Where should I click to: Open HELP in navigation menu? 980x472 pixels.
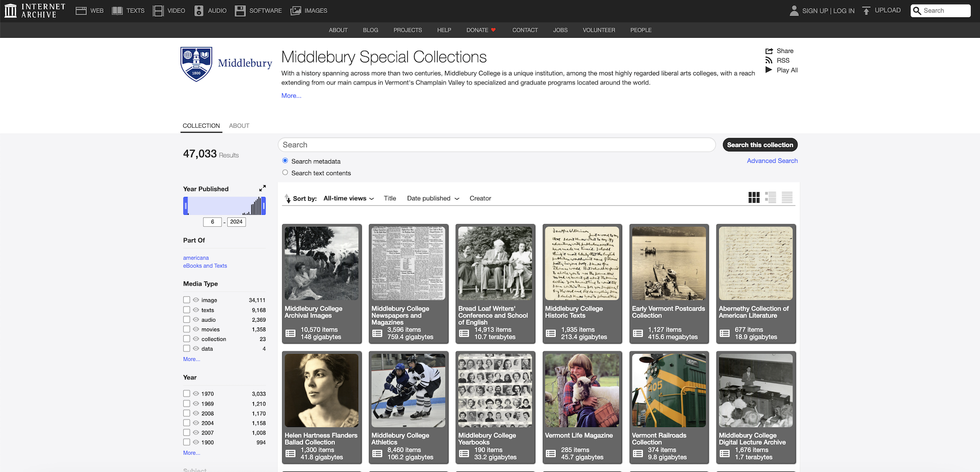point(444,30)
